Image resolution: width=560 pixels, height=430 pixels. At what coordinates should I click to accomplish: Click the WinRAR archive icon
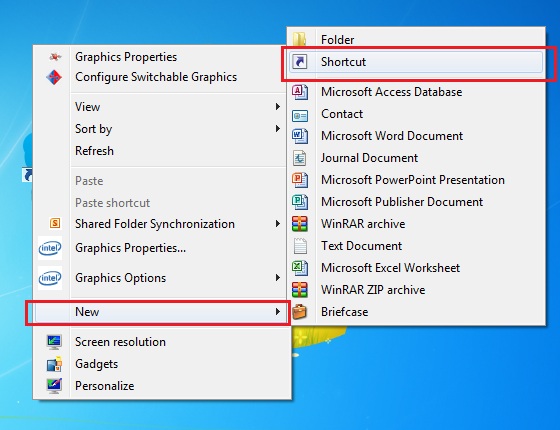[x=300, y=224]
